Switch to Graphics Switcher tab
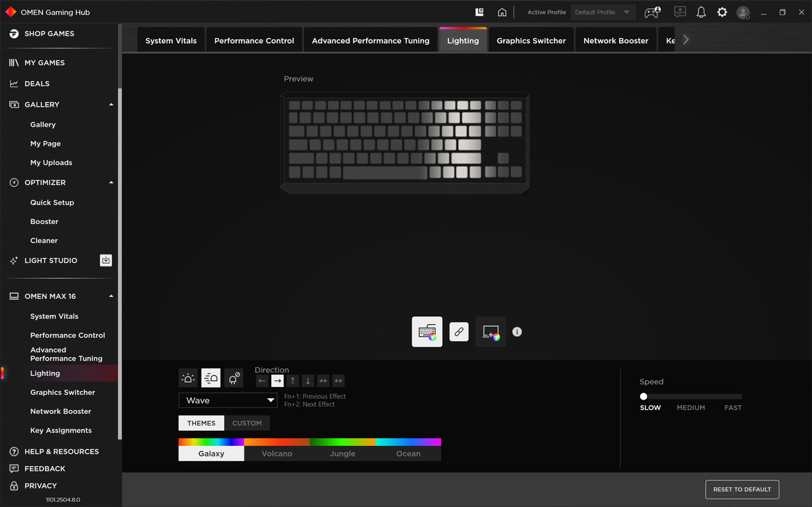Viewport: 812px width, 507px height. click(532, 40)
